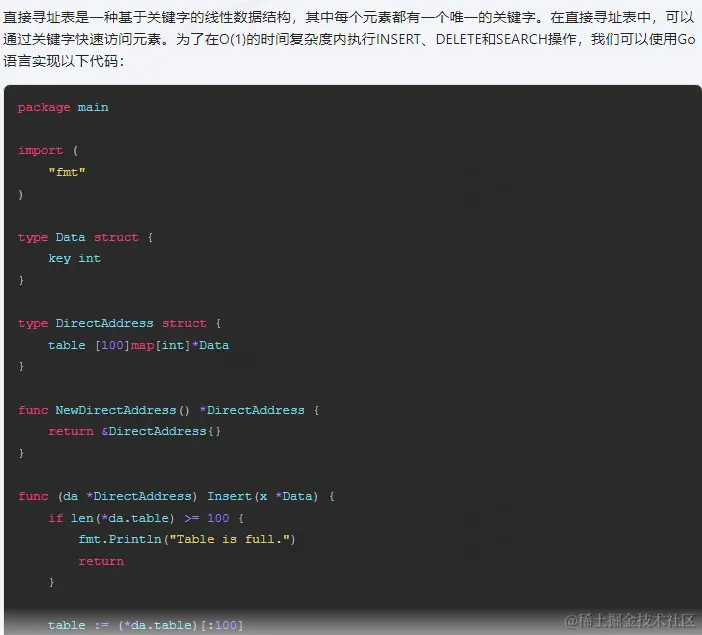The width and height of the screenshot is (702, 635).
Task: Click the Insert method signature line
Action: pyautogui.click(x=176, y=496)
